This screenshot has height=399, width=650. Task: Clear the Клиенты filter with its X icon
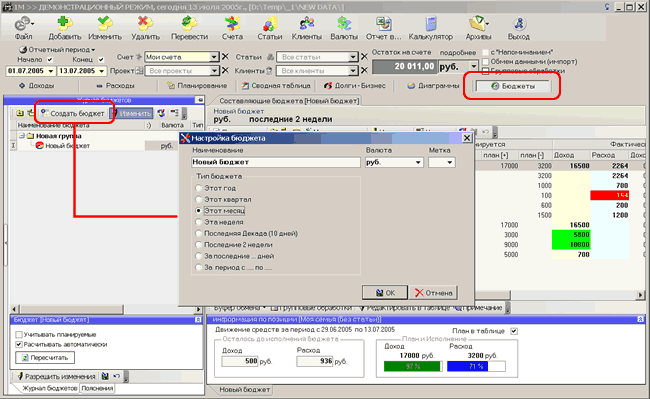click(364, 71)
